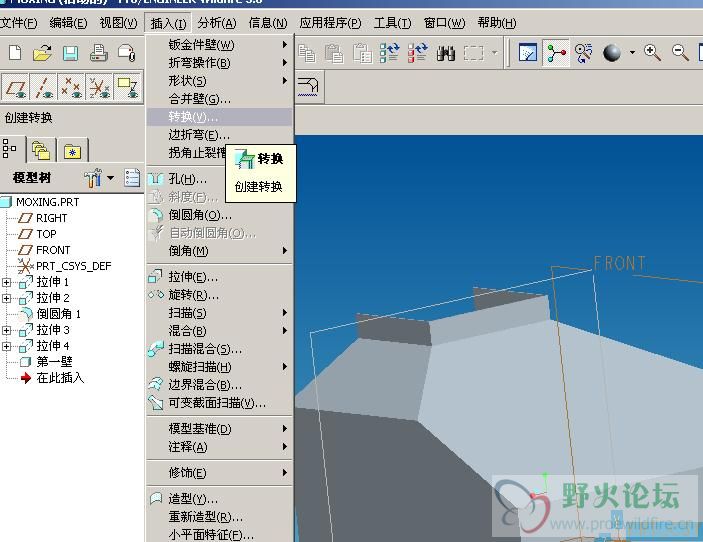Open the 视图(V) menu
Image resolution: width=703 pixels, height=542 pixels.
(x=118, y=23)
